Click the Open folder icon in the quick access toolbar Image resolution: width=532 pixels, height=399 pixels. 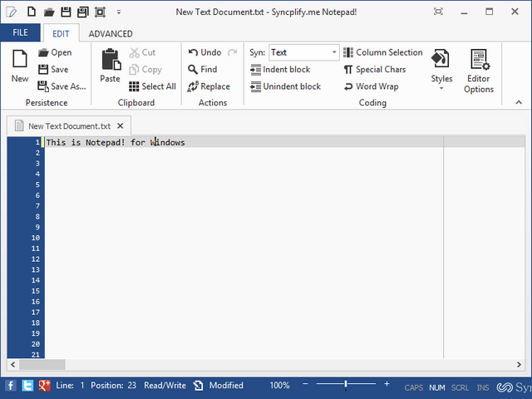[49, 12]
